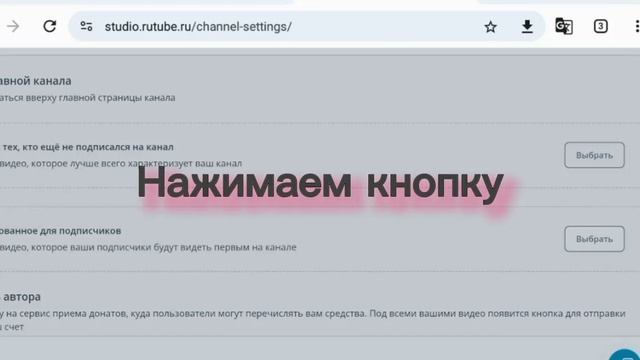Screen dimensions: 640x360
Task: Open the browser three-dot menu
Action: [637, 27]
